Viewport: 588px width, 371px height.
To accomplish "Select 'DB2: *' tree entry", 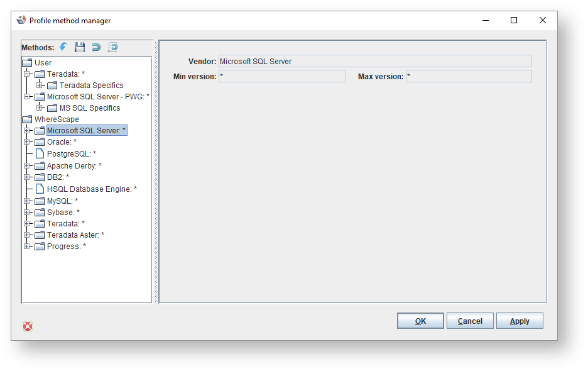I will click(x=58, y=177).
